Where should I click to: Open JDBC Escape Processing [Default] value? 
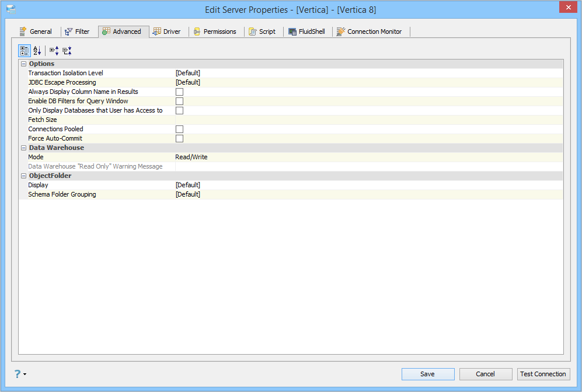[369, 82]
